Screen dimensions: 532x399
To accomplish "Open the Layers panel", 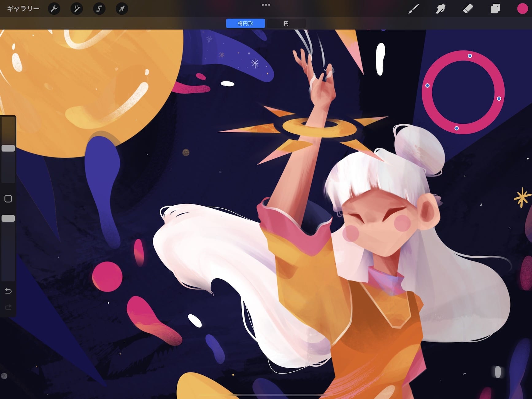I will 495,9.
